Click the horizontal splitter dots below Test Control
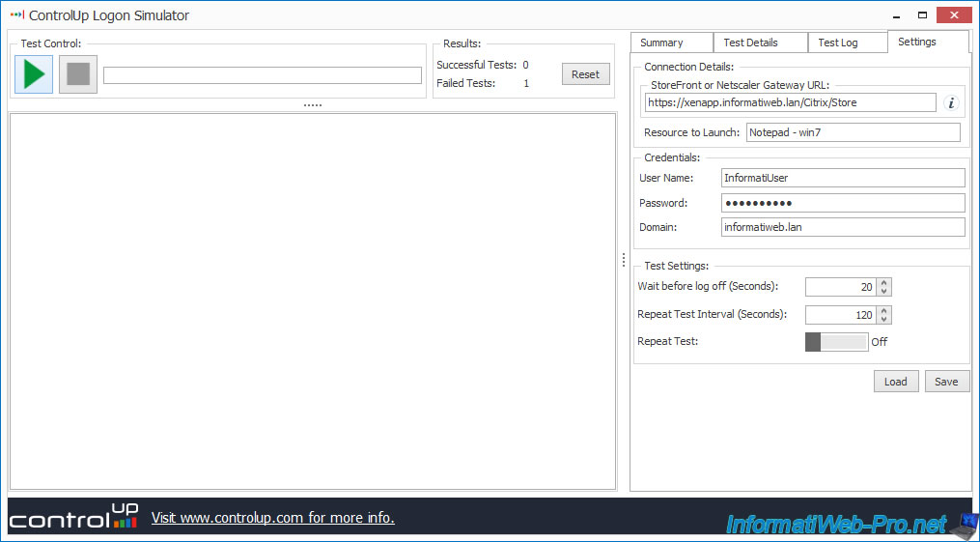The width and height of the screenshot is (980, 542). click(313, 105)
